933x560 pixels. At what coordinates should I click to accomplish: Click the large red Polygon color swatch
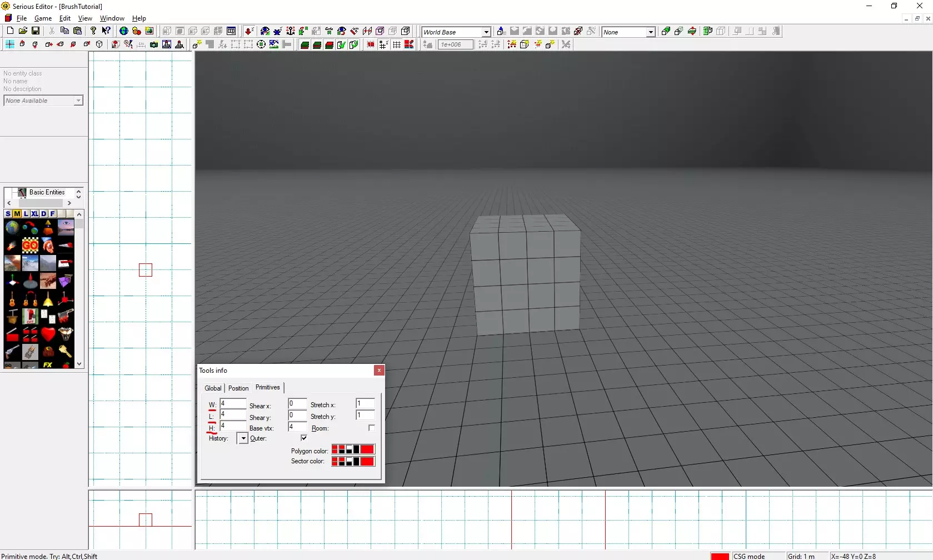point(367,449)
